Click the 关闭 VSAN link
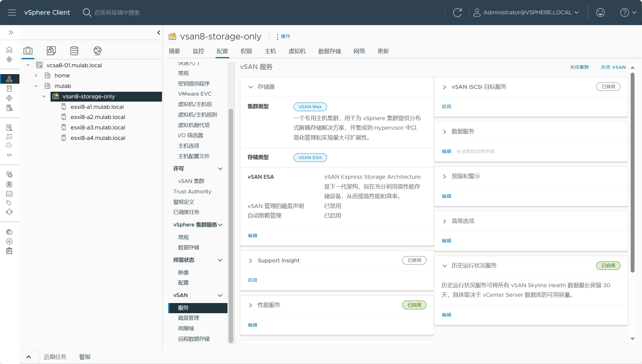 click(613, 67)
